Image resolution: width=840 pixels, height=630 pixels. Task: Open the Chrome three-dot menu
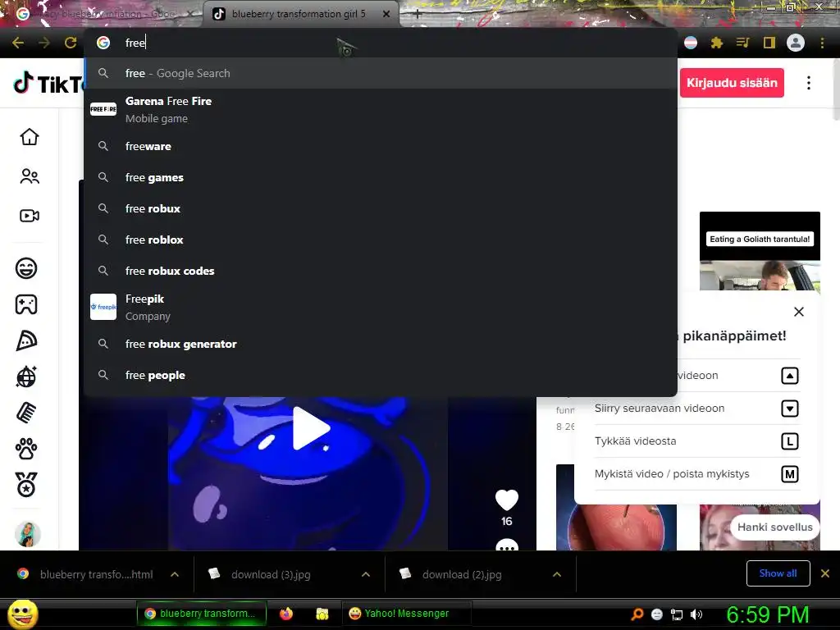pyautogui.click(x=822, y=43)
